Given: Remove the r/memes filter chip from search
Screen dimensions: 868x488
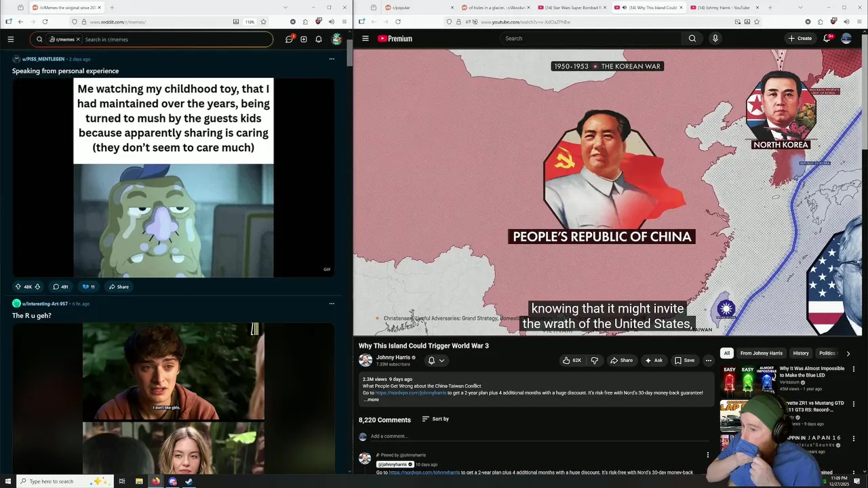Looking at the screenshot, I should click(x=78, y=39).
